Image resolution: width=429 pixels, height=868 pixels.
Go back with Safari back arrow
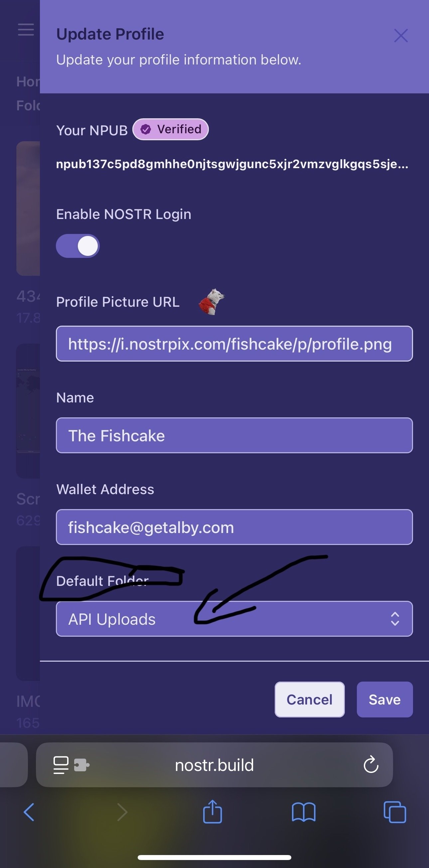coord(29,812)
